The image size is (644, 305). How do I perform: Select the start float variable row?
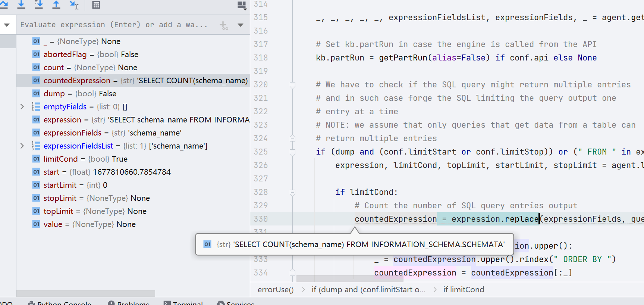pos(133,172)
